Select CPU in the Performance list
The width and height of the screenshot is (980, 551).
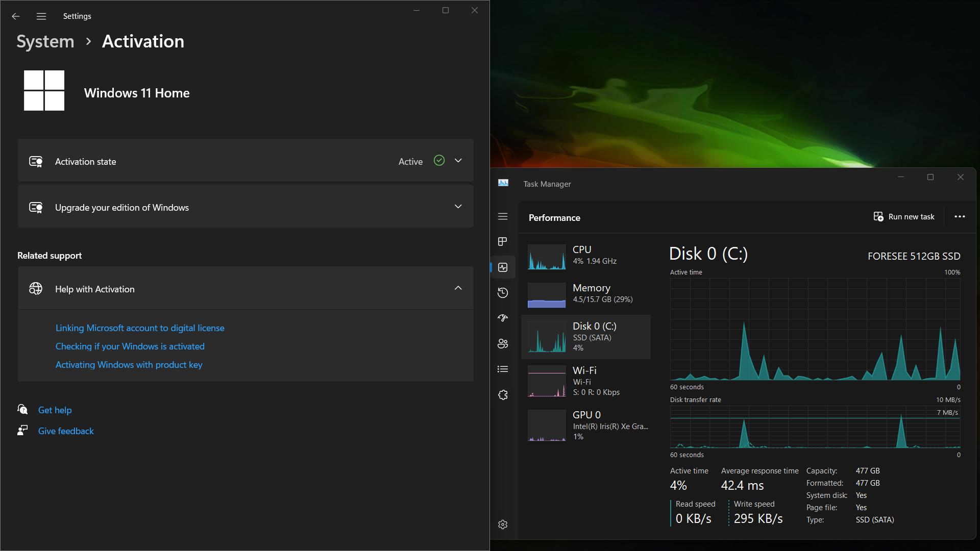pyautogui.click(x=586, y=256)
